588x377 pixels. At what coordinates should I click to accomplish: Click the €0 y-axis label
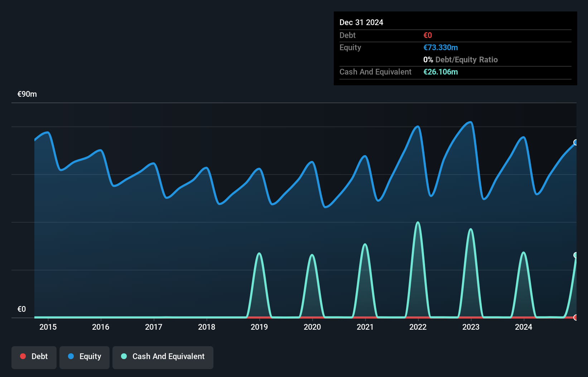[x=21, y=309]
